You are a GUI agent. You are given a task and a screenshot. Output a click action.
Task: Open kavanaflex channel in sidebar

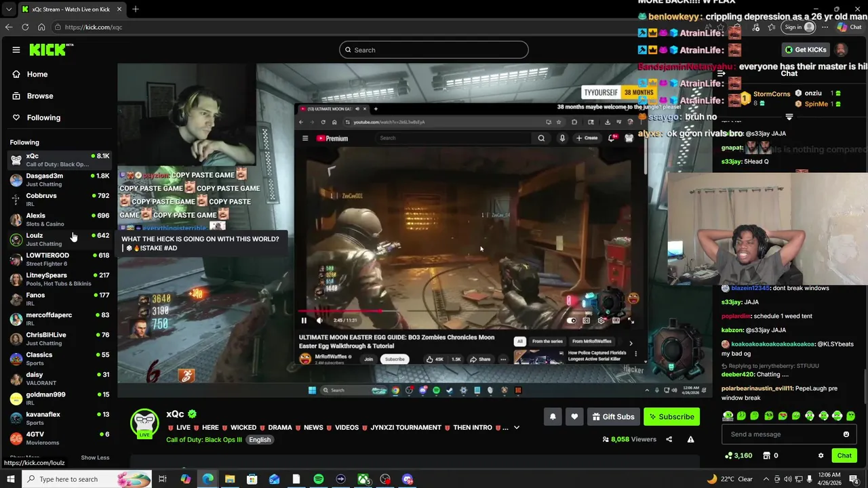(x=60, y=418)
